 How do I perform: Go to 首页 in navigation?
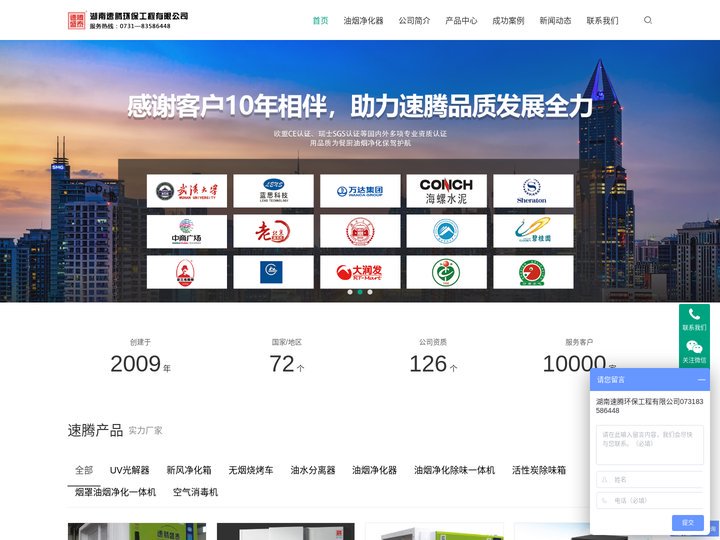pos(321,21)
